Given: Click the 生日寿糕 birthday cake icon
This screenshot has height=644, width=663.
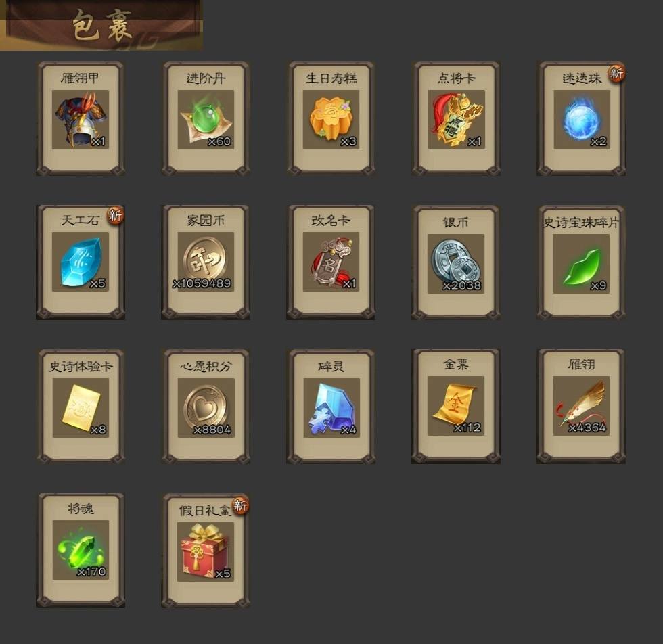Looking at the screenshot, I should coord(331,120).
